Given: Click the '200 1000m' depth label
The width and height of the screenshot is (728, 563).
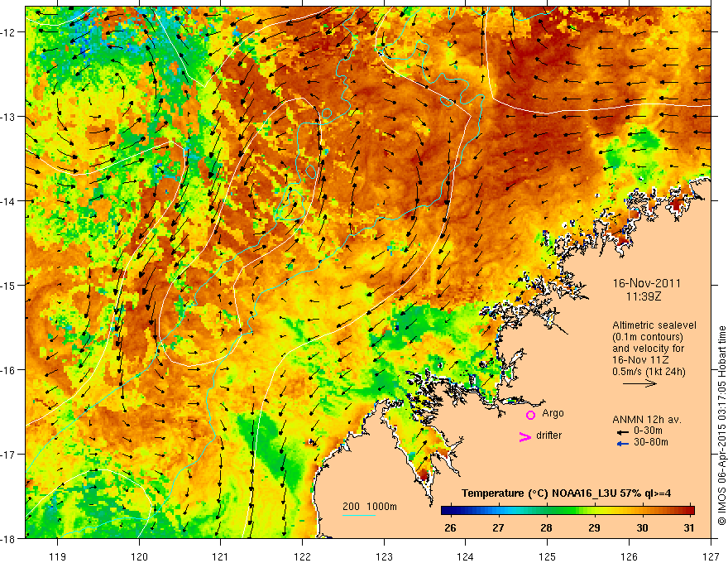Looking at the screenshot, I should tap(370, 507).
